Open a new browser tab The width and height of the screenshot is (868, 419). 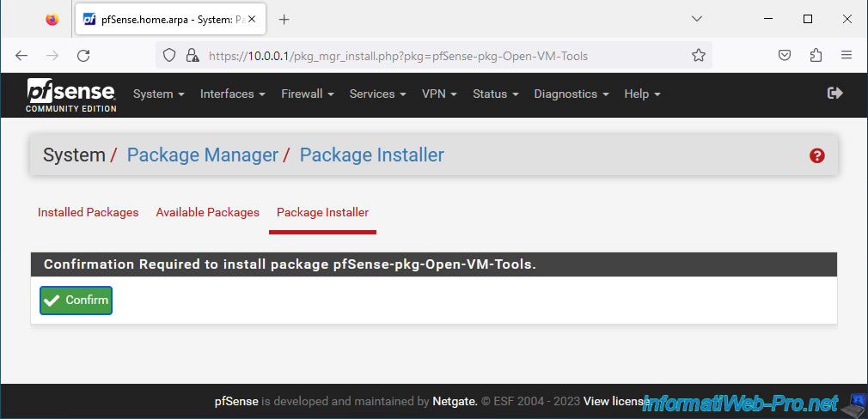(x=284, y=20)
